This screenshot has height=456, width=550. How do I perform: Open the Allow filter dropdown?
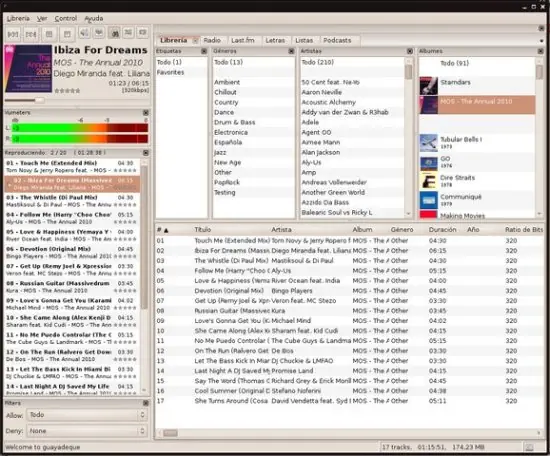(87, 415)
